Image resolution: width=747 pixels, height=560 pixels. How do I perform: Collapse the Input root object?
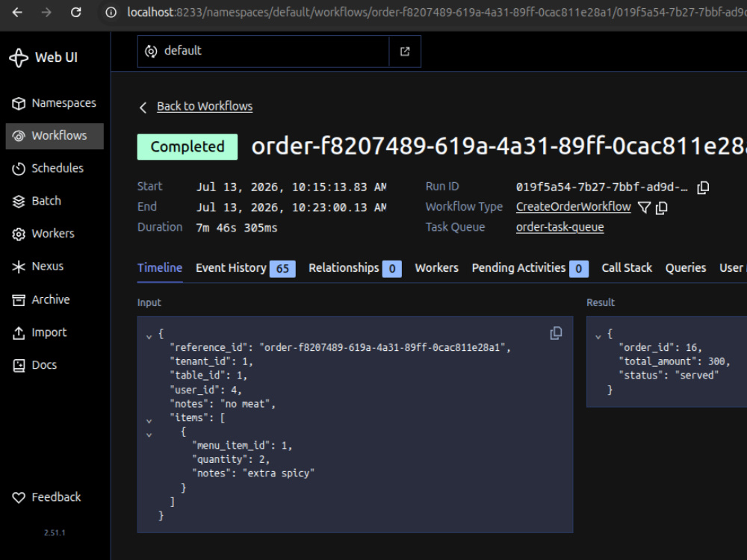point(149,337)
